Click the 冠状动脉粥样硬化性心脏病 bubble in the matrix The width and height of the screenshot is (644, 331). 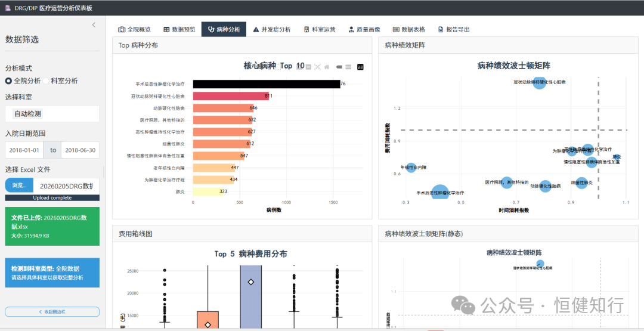[x=539, y=82]
